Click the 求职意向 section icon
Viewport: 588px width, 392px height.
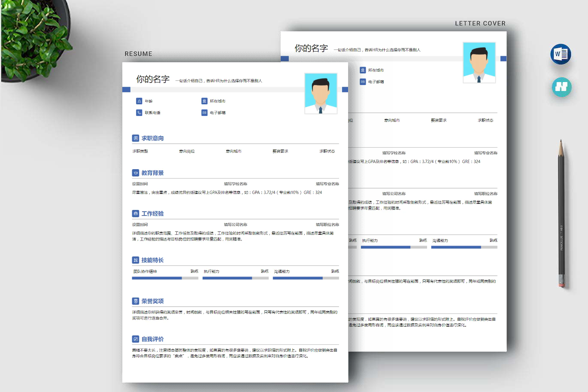pos(136,138)
